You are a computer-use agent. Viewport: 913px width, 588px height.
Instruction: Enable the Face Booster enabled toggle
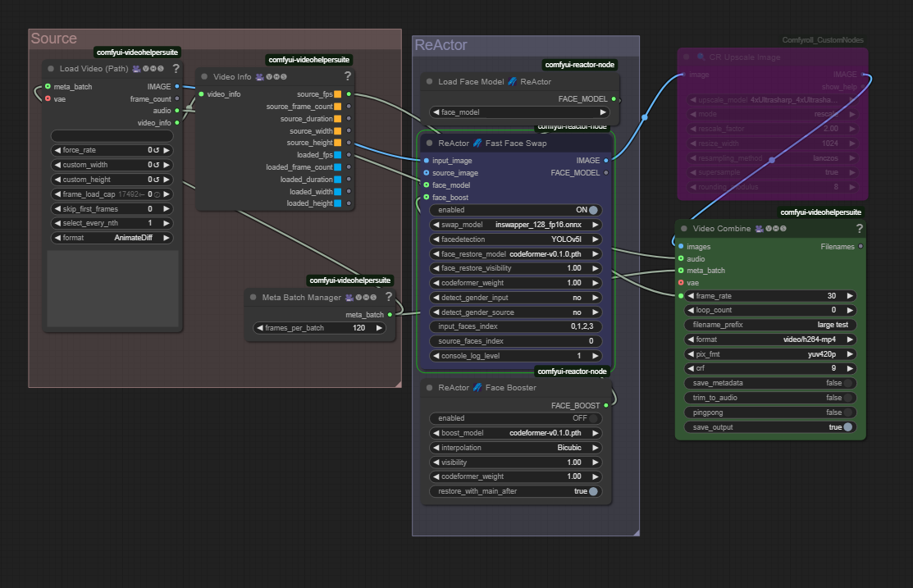point(593,418)
